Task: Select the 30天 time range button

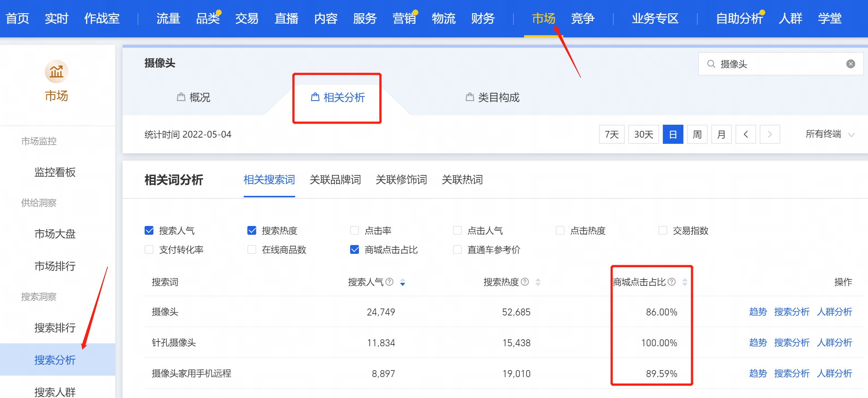Action: coord(644,134)
